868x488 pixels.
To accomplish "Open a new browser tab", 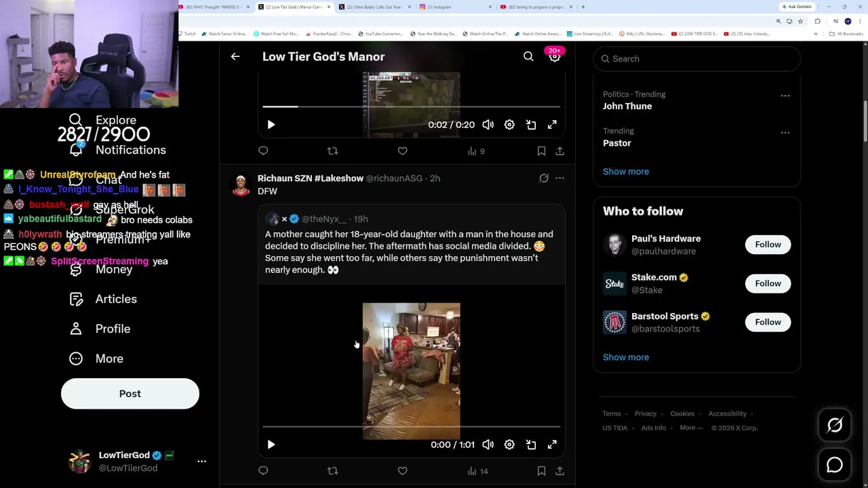I will tap(583, 7).
